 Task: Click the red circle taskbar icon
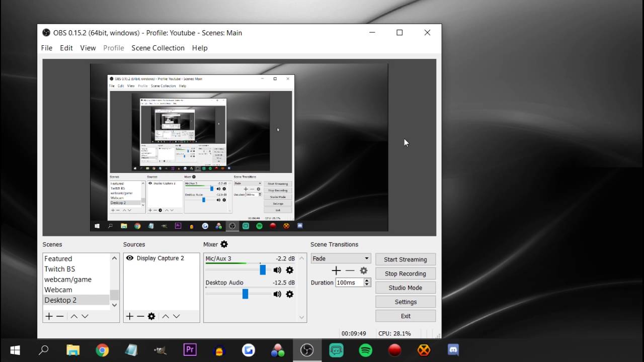tap(394, 350)
